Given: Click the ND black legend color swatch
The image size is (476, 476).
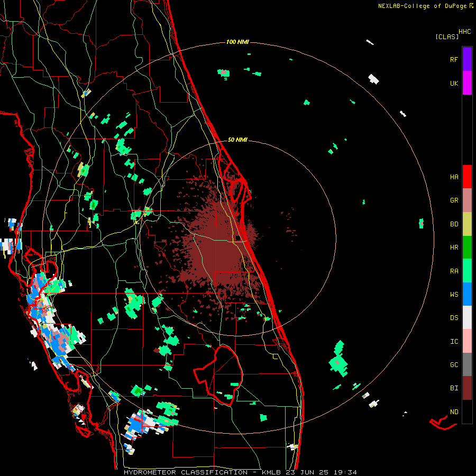Looking at the screenshot, I should click(x=467, y=411).
